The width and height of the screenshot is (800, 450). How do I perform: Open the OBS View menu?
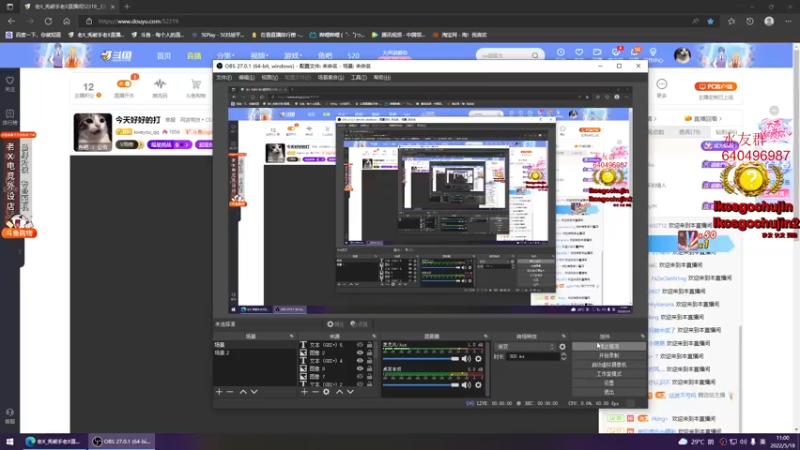coord(269,78)
